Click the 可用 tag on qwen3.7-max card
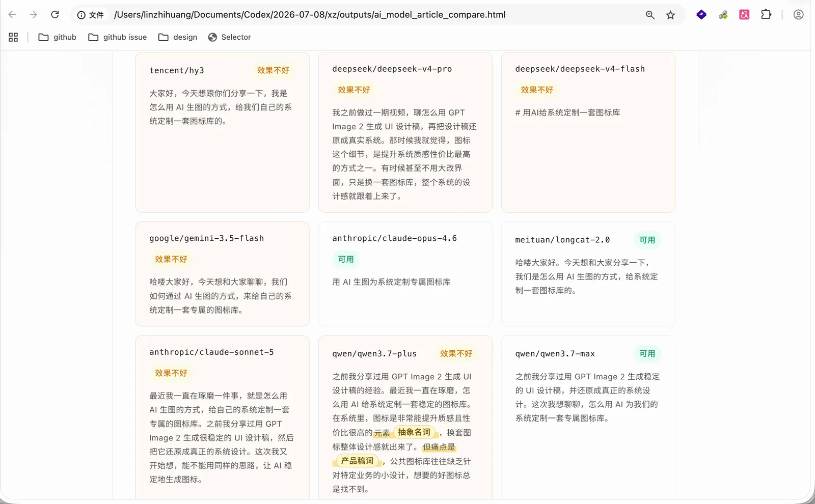 (x=647, y=353)
